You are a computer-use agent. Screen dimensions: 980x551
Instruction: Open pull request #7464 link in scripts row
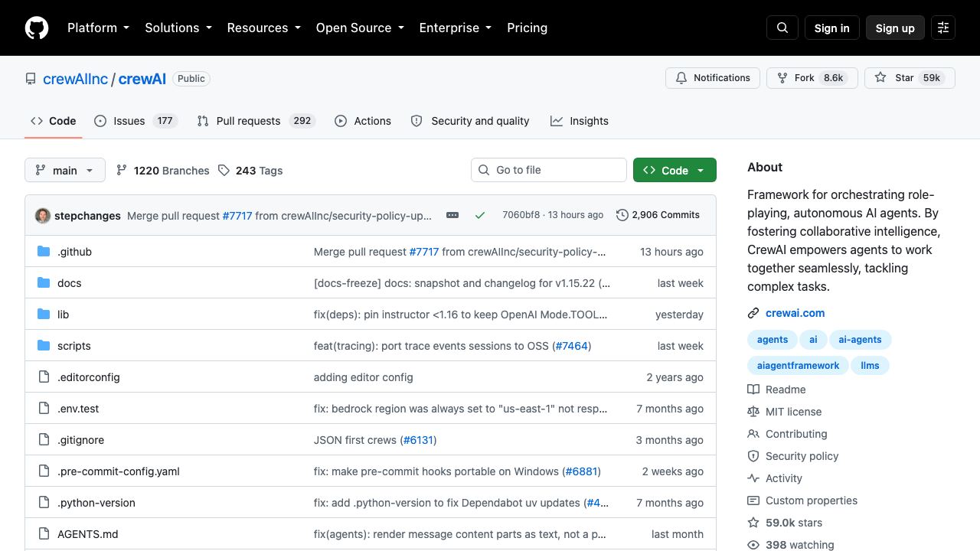(571, 346)
